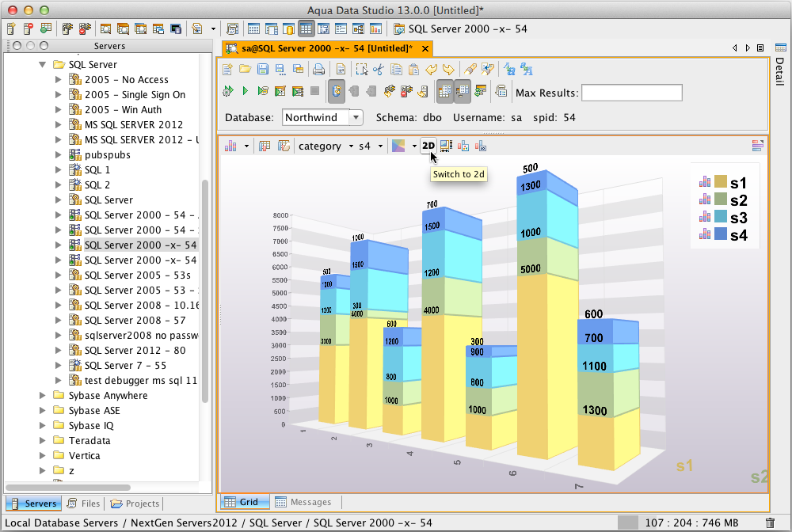Click the Undo arrow icon

point(432,70)
